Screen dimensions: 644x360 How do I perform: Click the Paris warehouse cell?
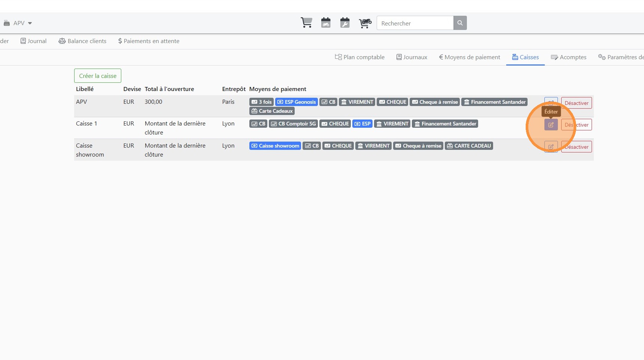click(228, 102)
